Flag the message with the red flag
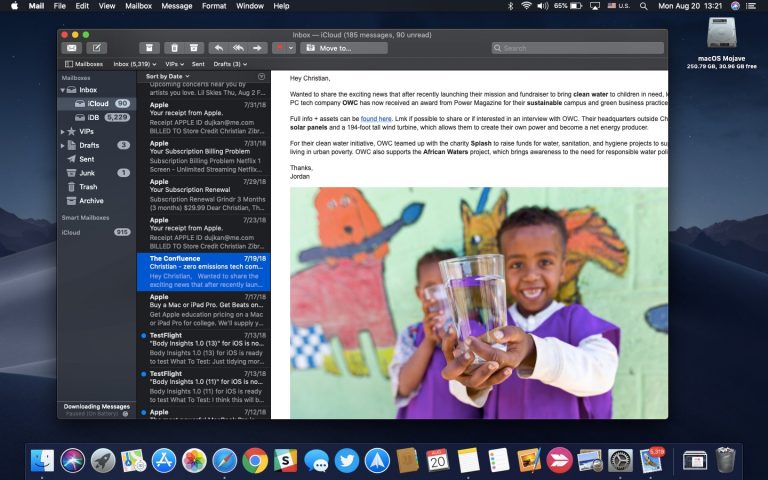This screenshot has height=480, width=768. coord(280,48)
